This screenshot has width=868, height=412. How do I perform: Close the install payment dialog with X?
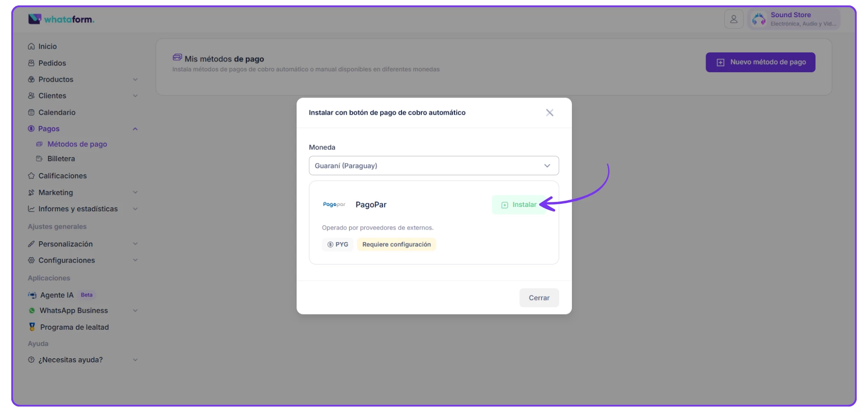click(x=549, y=113)
